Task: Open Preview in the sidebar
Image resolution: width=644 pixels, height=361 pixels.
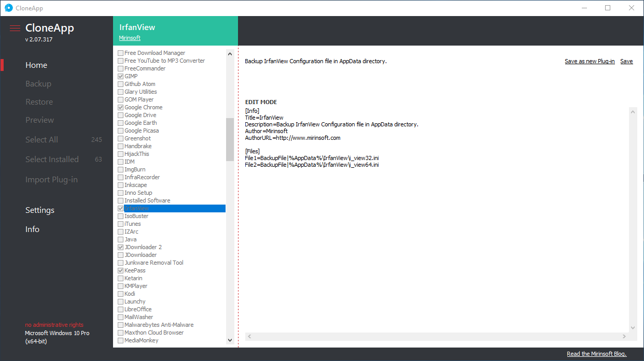Action: pos(40,120)
